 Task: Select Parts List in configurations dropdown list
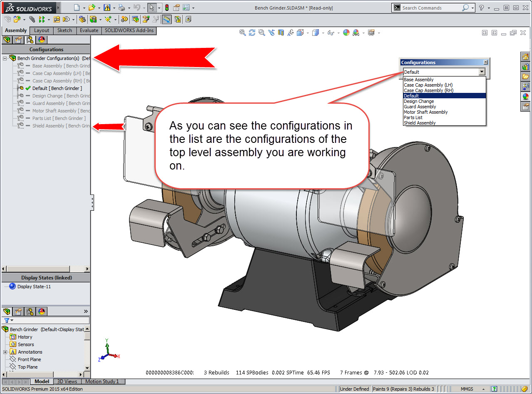(x=444, y=117)
